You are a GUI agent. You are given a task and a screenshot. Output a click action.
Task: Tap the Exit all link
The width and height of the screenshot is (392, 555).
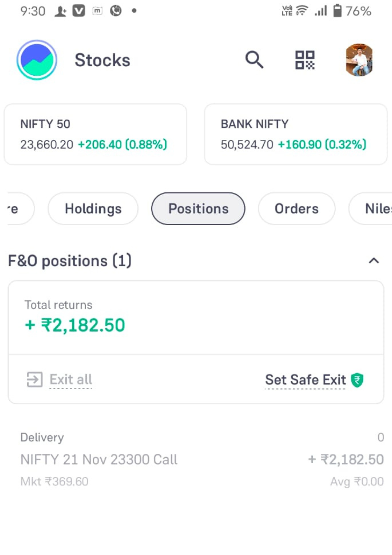(71, 379)
